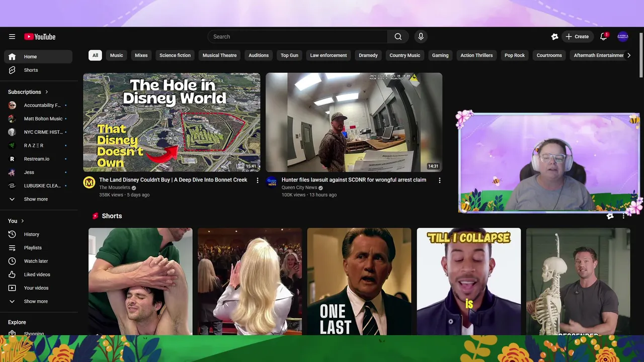Select the Law enforcement chip

click(329, 55)
